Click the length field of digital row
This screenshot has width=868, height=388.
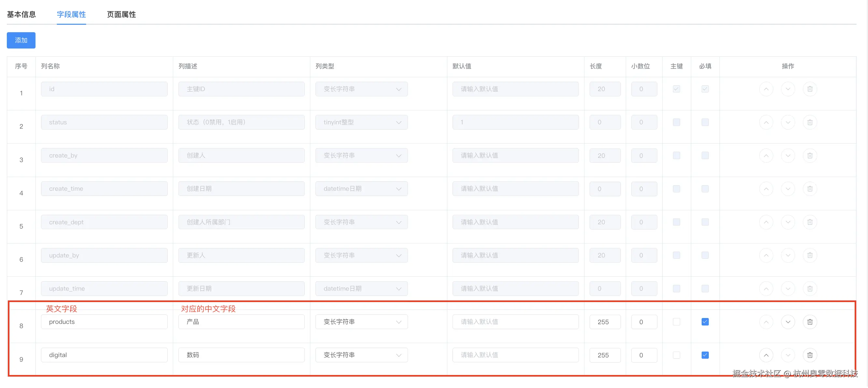click(x=605, y=355)
